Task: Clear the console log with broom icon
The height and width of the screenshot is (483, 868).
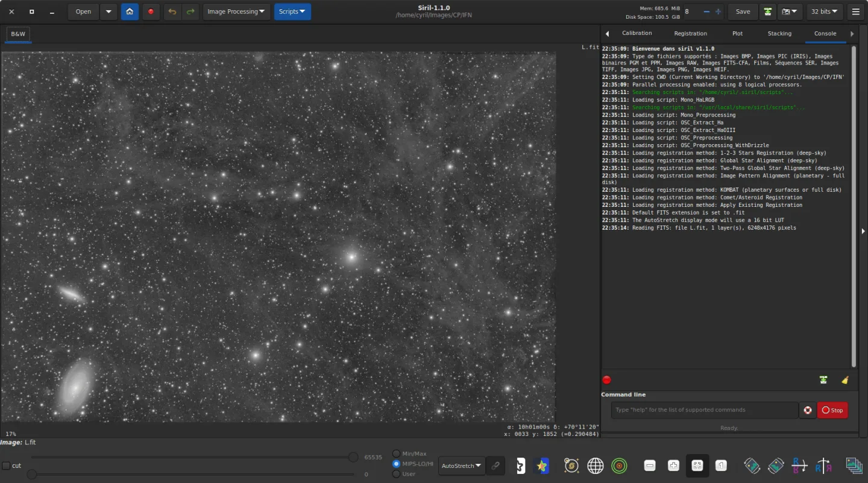Action: click(845, 380)
